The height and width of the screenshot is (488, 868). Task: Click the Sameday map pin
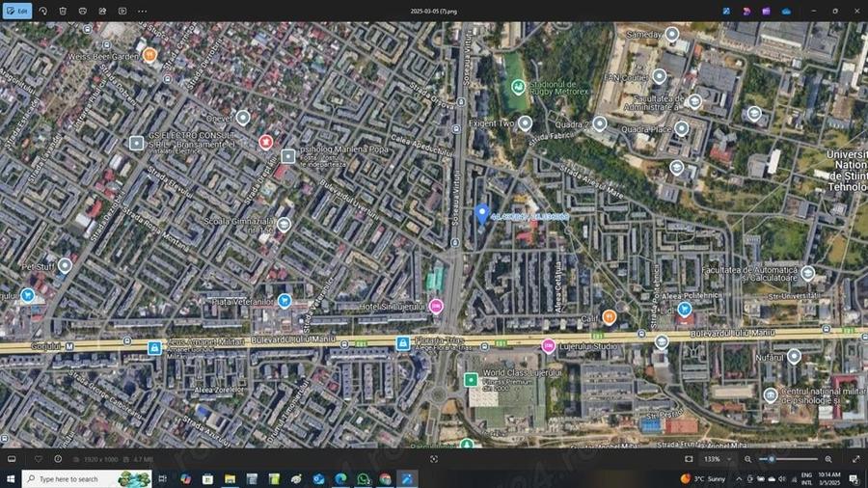[671, 35]
